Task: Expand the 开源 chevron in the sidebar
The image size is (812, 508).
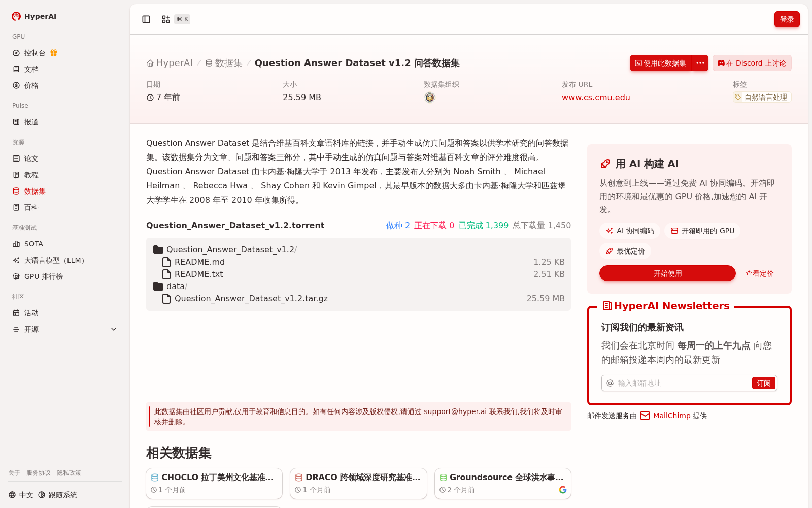Action: tap(114, 329)
